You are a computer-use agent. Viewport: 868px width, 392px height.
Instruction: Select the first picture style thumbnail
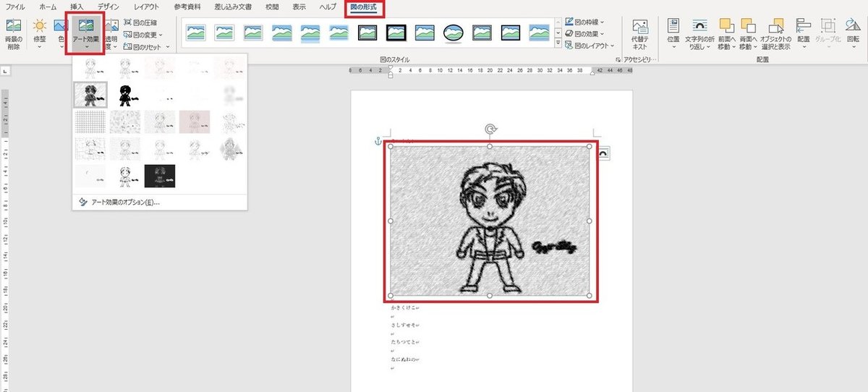pyautogui.click(x=196, y=32)
